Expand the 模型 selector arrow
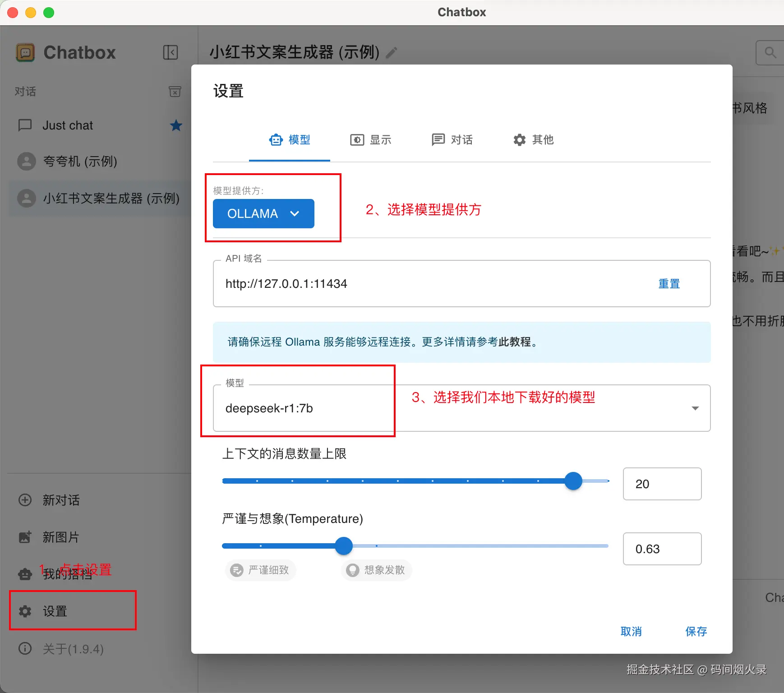784x693 pixels. pos(695,408)
